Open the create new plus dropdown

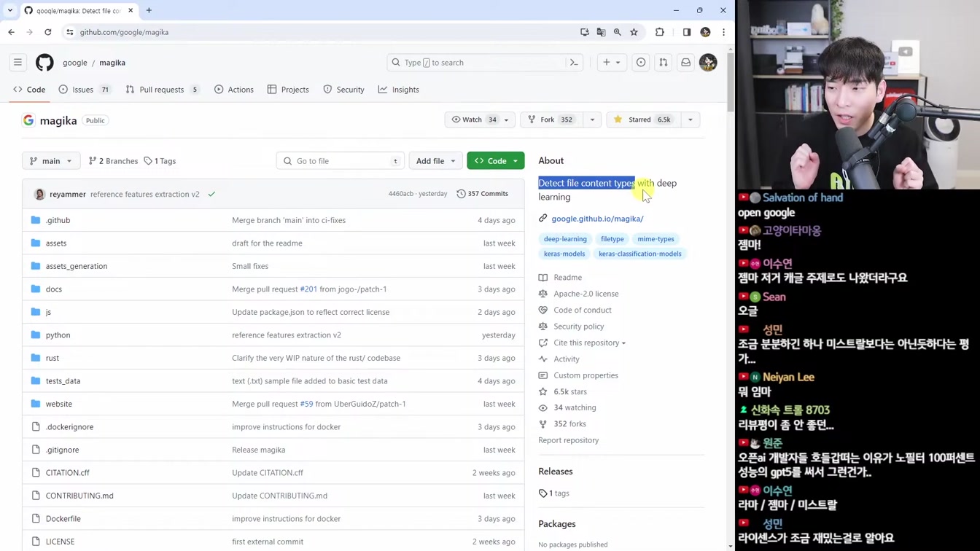tap(611, 63)
